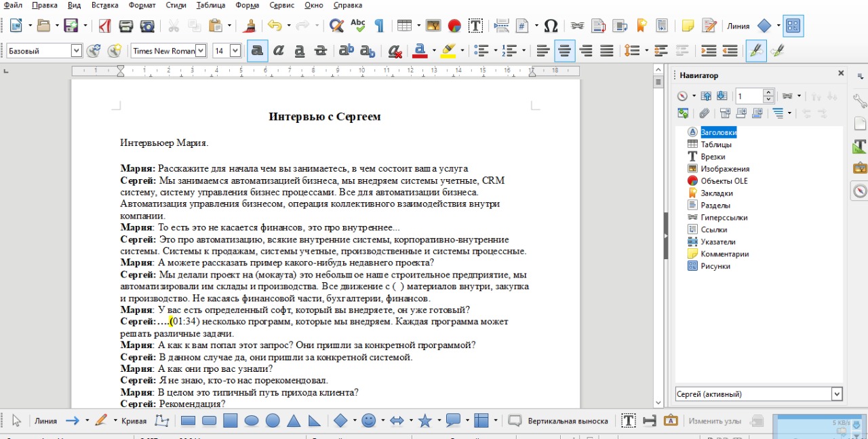Toggle italic formatting
The image size is (868, 439).
tap(279, 51)
